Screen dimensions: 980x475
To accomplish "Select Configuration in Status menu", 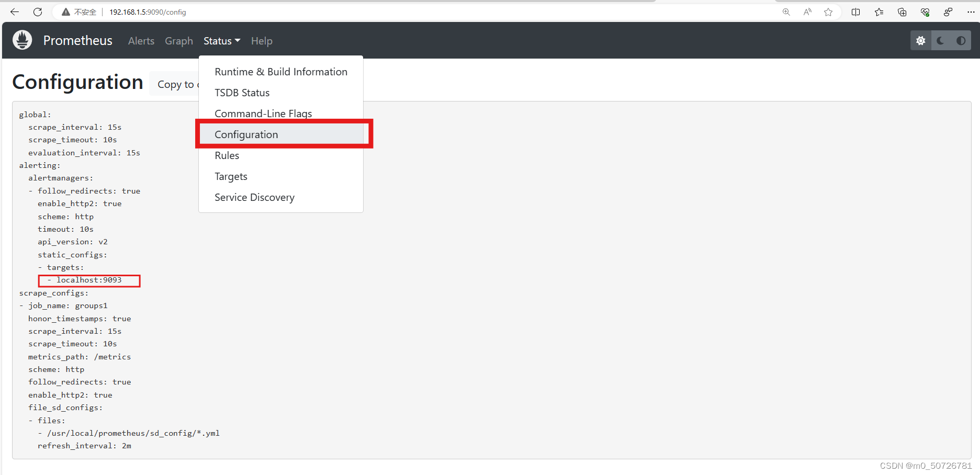I will 281,134.
